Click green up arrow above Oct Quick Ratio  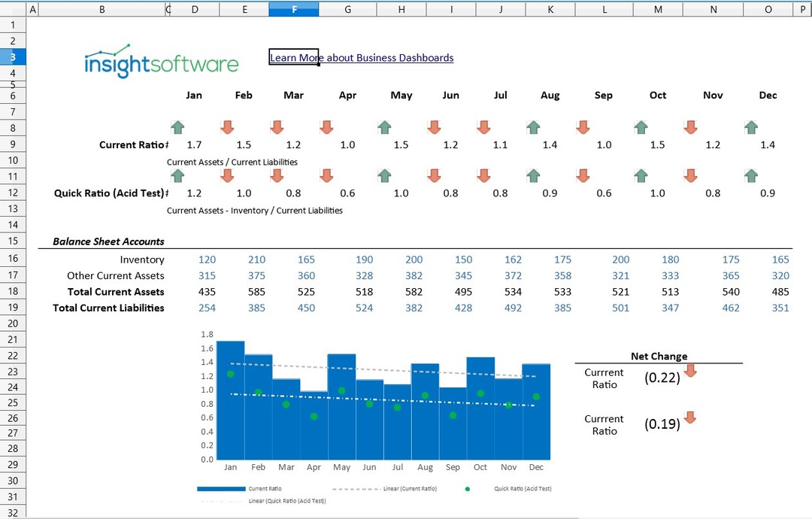[x=641, y=176]
